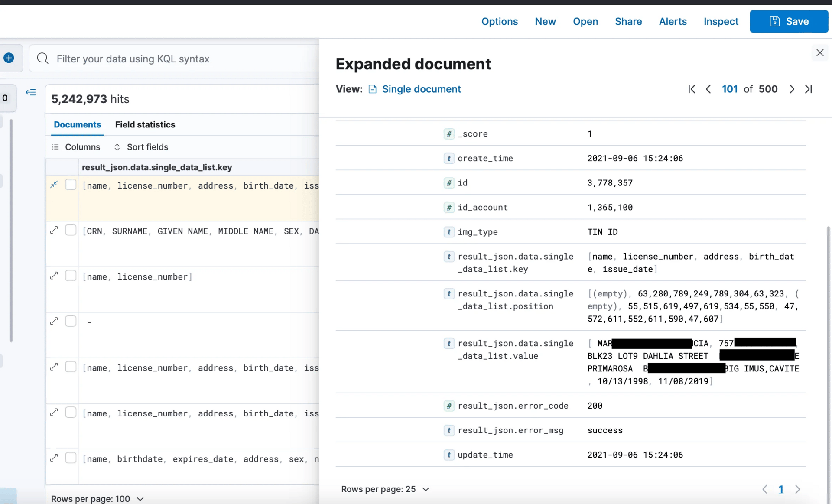Screen dimensions: 832x504
Task: Close the expanded document flyout
Action: (x=819, y=53)
